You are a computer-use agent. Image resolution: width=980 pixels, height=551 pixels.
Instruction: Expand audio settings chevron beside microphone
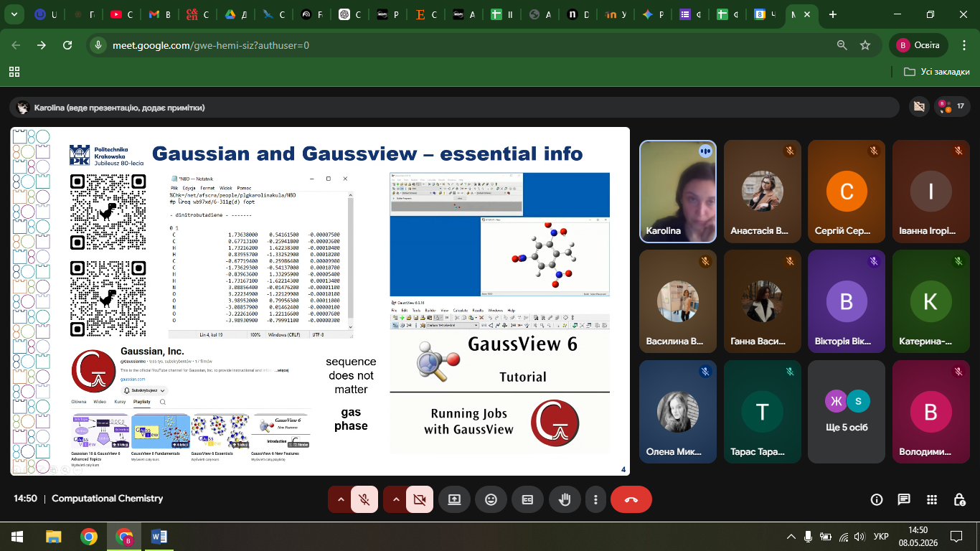(340, 499)
